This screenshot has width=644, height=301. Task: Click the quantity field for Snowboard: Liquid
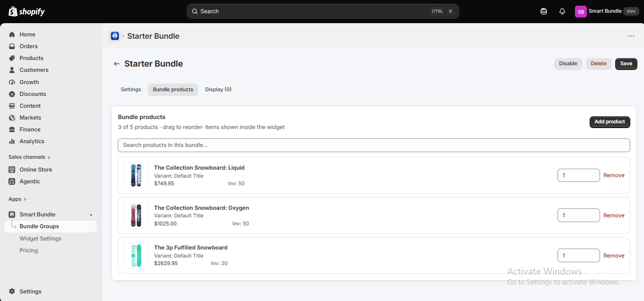(x=579, y=175)
